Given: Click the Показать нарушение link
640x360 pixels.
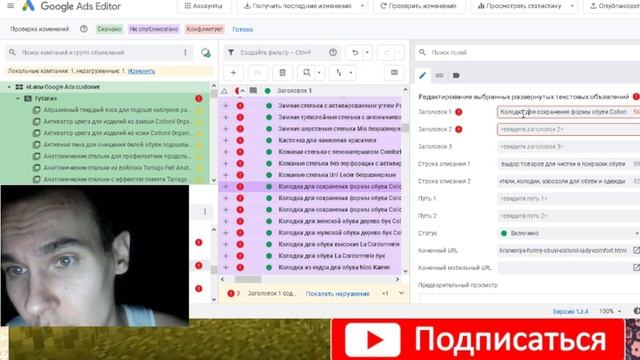Looking at the screenshot, I should coord(338,293).
